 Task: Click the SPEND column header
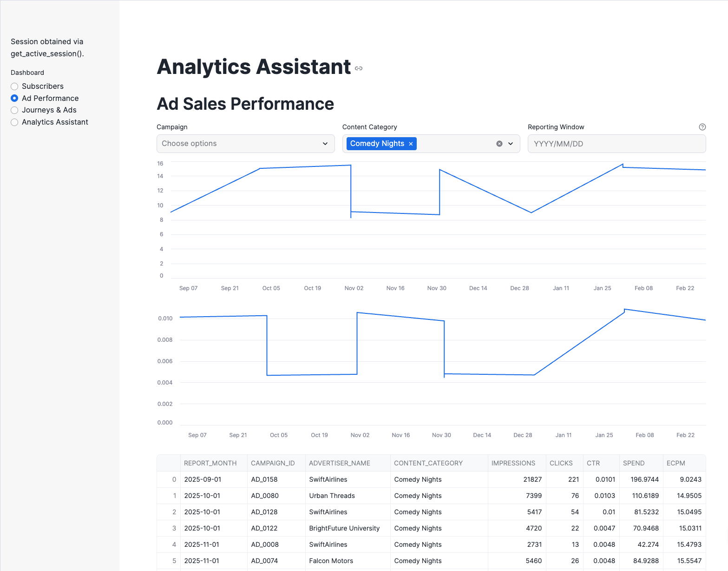coord(633,463)
